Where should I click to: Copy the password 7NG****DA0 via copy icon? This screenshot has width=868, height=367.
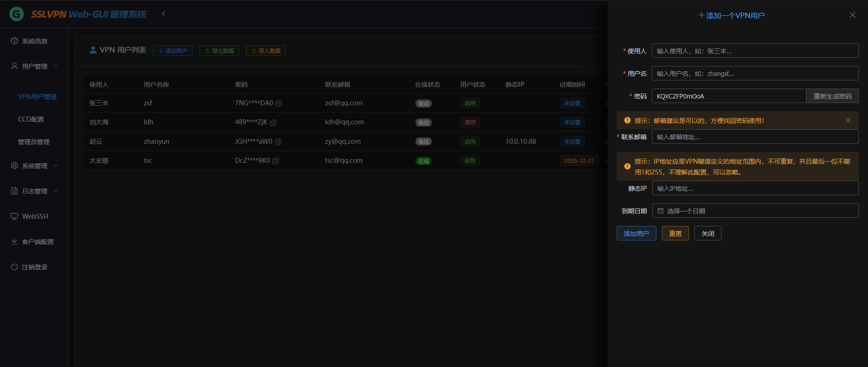278,104
